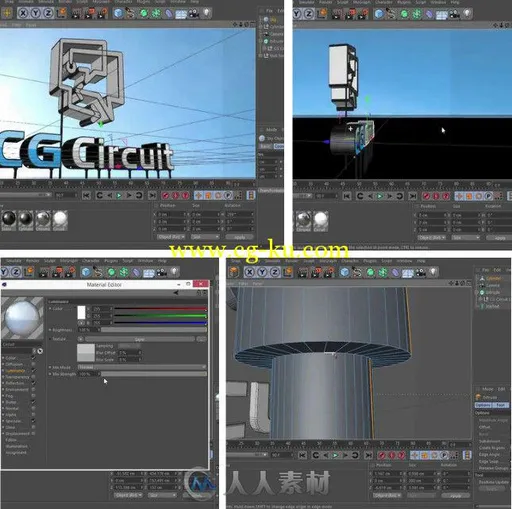Click orange cube icon left of X in cylinder toolbar
Screen dimensions: 512x509
[234, 272]
